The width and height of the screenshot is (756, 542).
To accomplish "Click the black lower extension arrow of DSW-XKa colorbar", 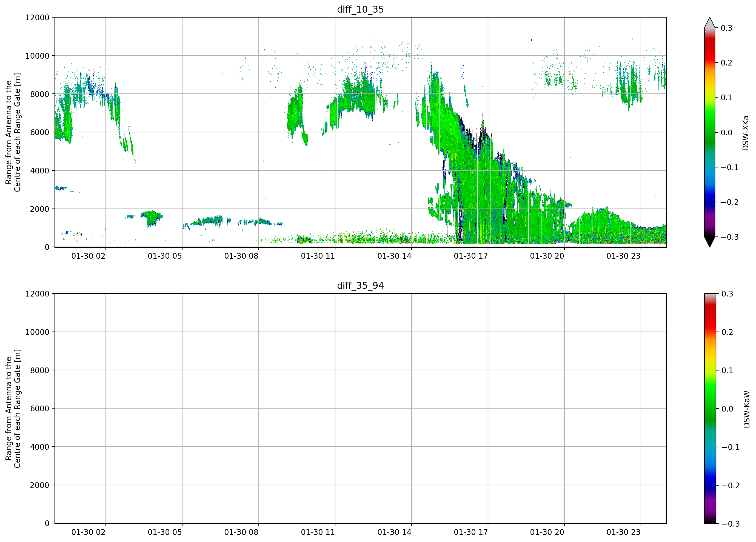I will pos(710,242).
